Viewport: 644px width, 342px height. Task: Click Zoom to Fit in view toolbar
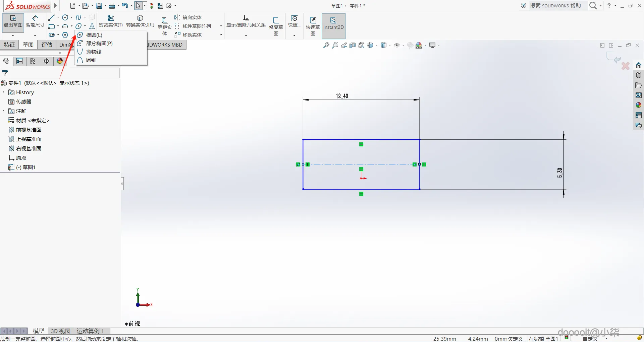(x=326, y=46)
